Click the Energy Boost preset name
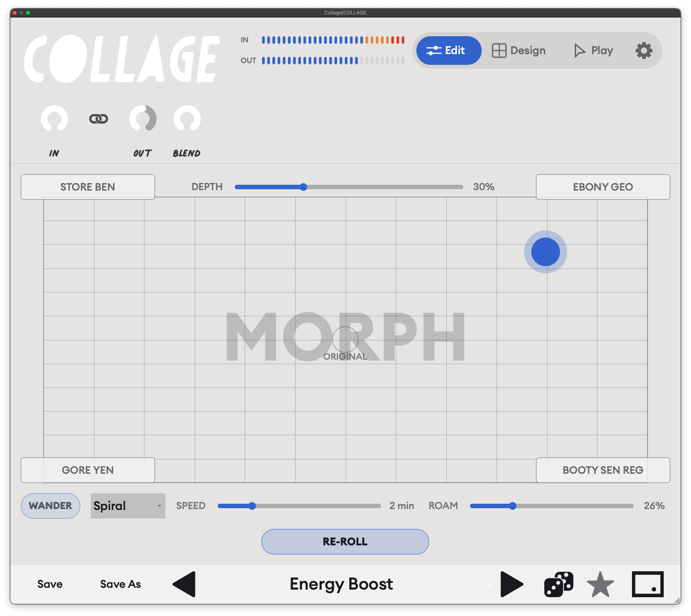691x616 pixels. (341, 584)
